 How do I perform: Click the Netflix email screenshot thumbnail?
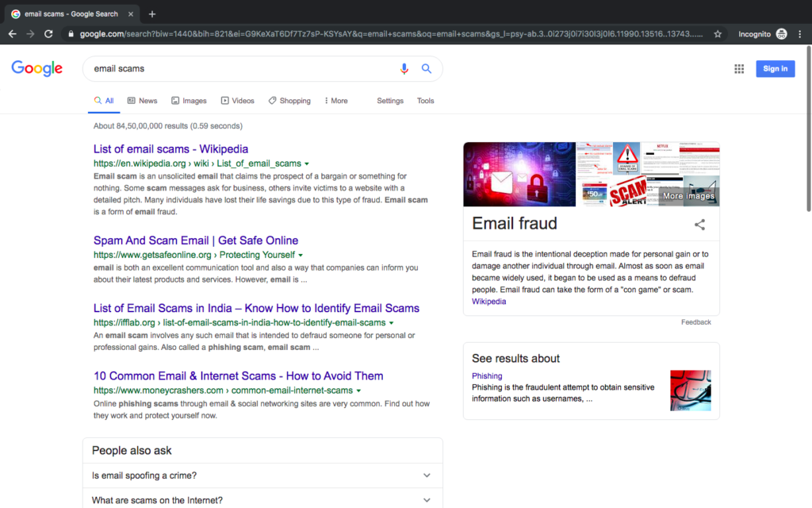click(660, 158)
